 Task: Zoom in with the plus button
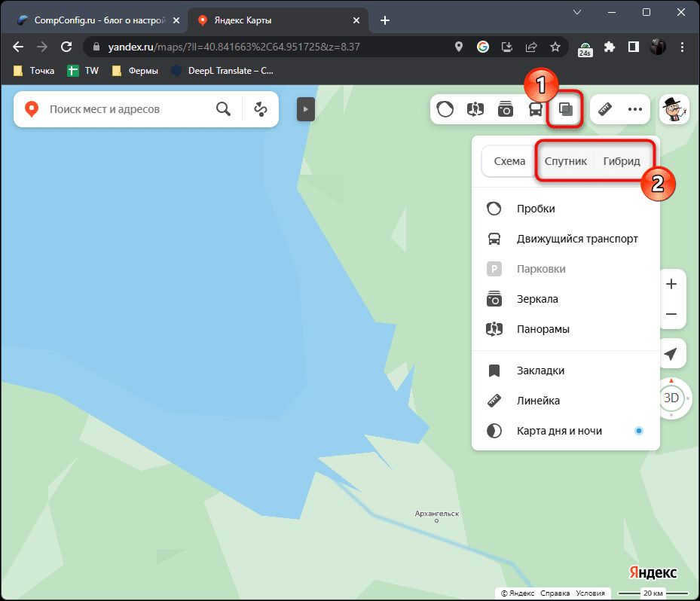(671, 284)
